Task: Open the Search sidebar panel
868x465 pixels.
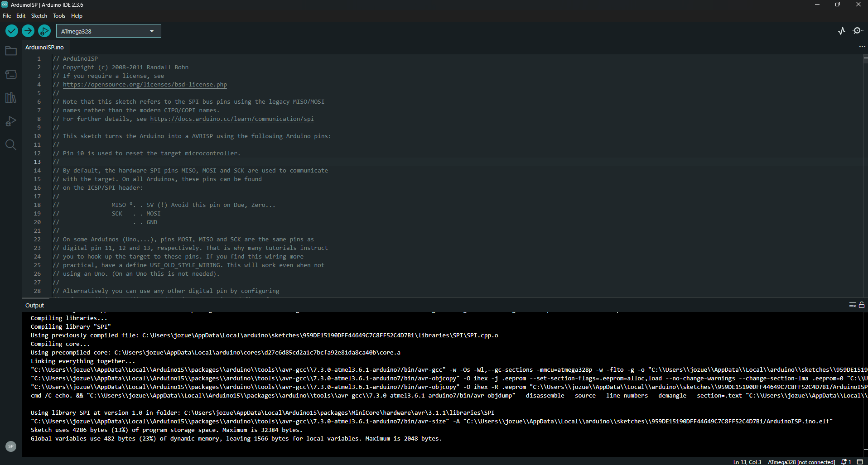Action: [x=11, y=145]
